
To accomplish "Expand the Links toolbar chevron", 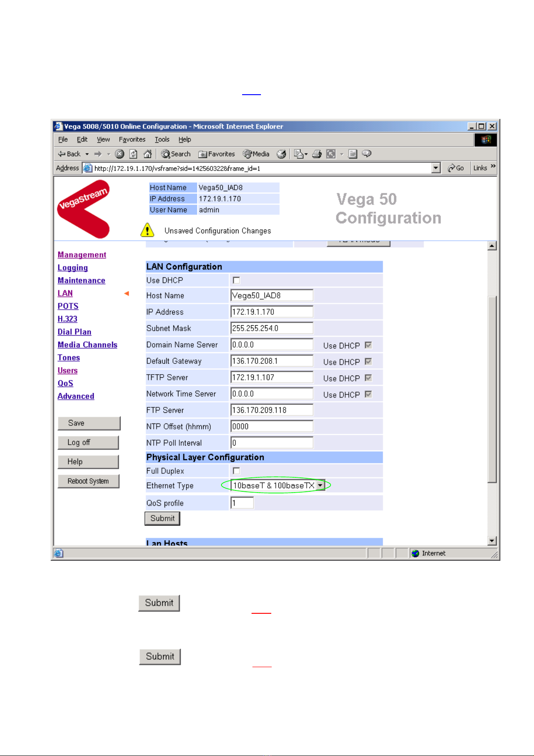I will 493,166.
